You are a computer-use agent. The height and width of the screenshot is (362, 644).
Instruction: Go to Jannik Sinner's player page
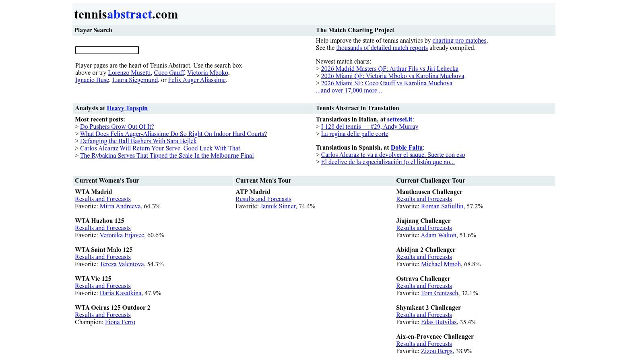coord(278,206)
